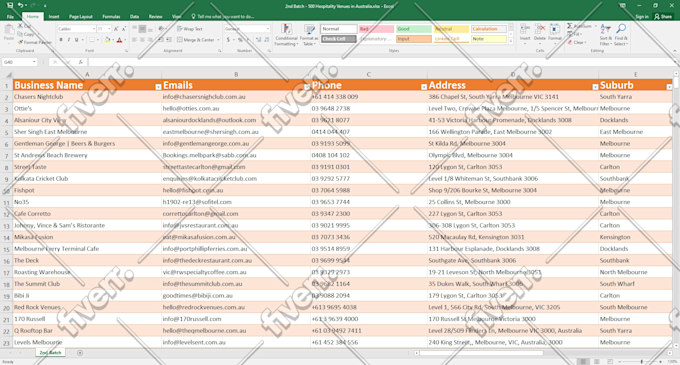Click the Sign in link

(x=642, y=16)
